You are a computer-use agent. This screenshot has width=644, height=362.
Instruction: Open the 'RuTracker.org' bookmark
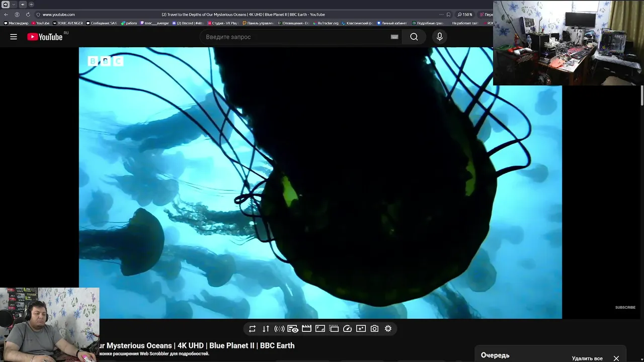(x=326, y=23)
